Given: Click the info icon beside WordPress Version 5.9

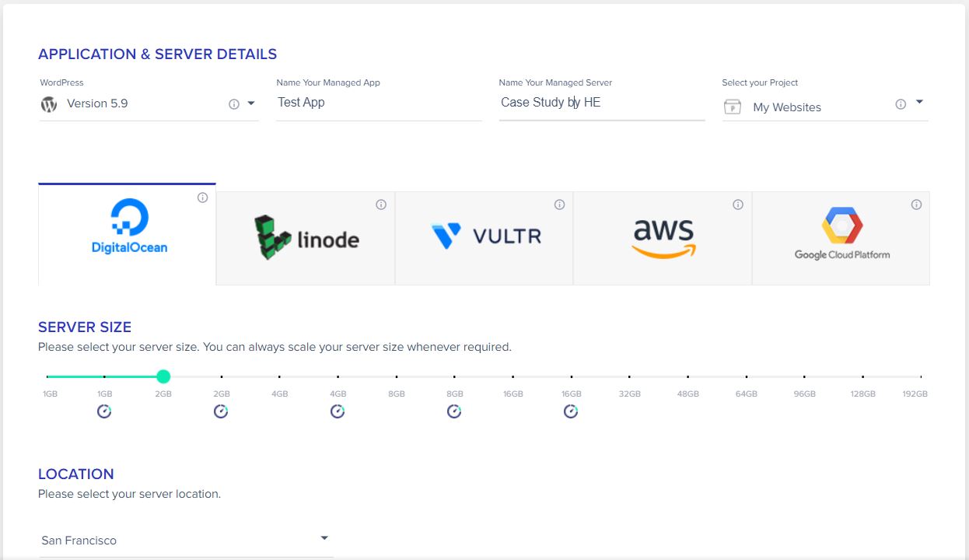Looking at the screenshot, I should (x=234, y=104).
